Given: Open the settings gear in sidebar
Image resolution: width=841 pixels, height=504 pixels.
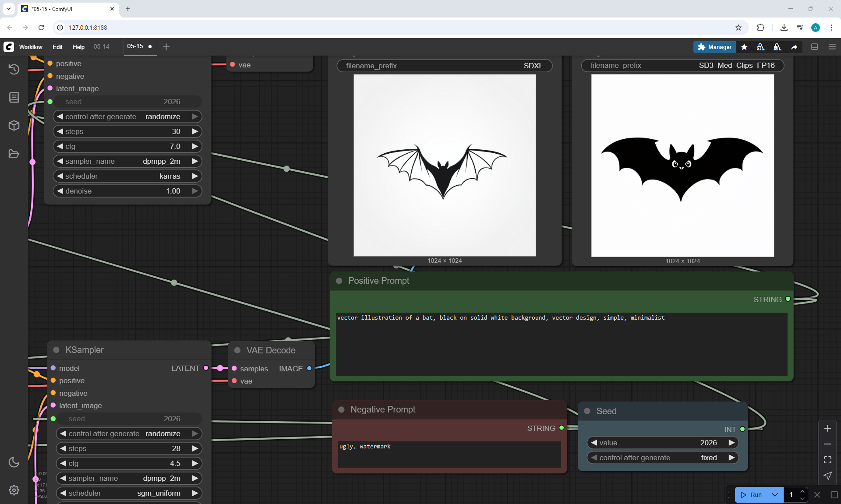Looking at the screenshot, I should (14, 490).
